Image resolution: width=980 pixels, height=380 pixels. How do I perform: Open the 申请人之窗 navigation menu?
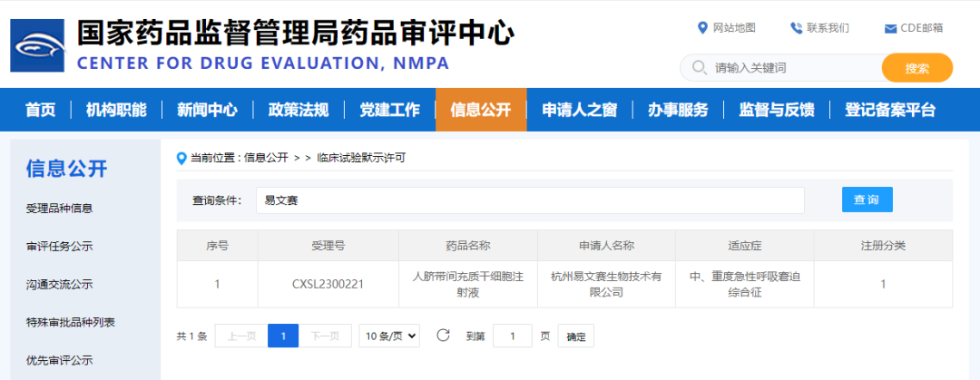579,110
